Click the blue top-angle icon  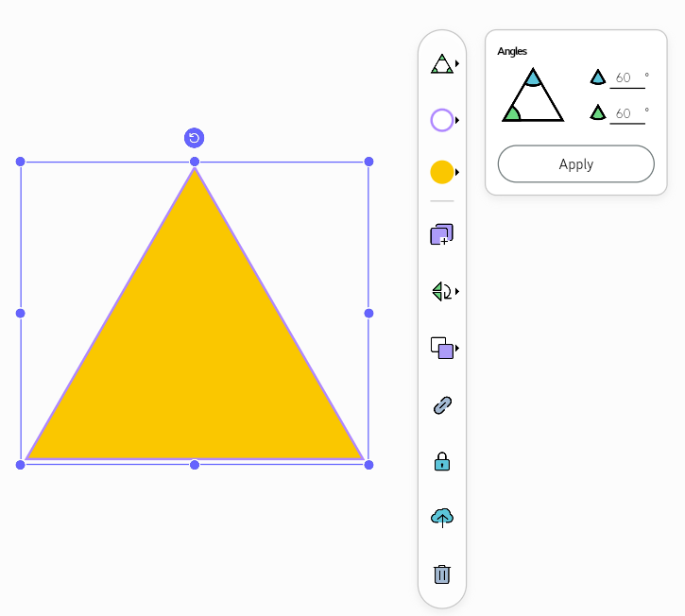click(x=598, y=77)
